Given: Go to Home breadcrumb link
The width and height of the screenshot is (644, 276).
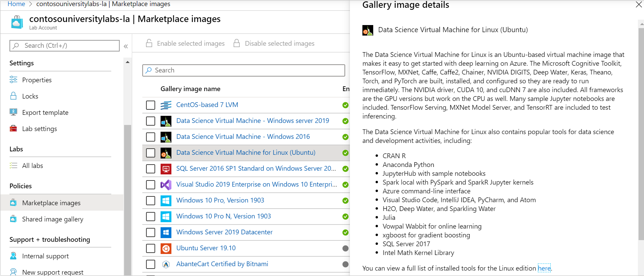Looking at the screenshot, I should click(x=16, y=4).
